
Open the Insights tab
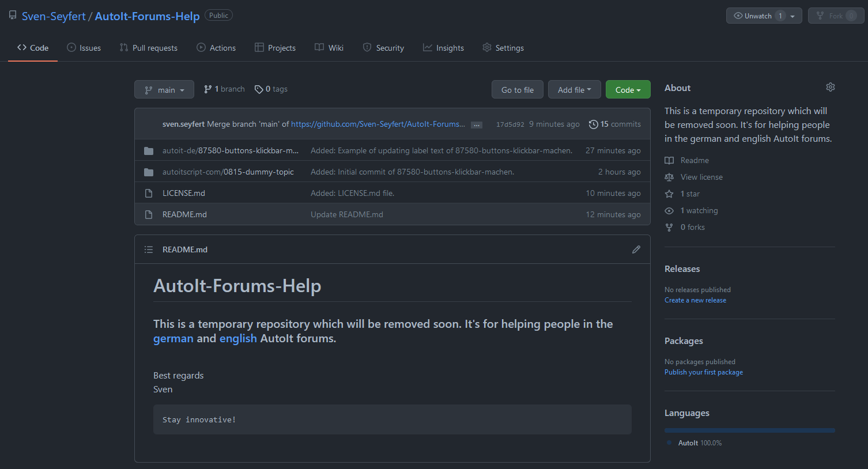443,48
